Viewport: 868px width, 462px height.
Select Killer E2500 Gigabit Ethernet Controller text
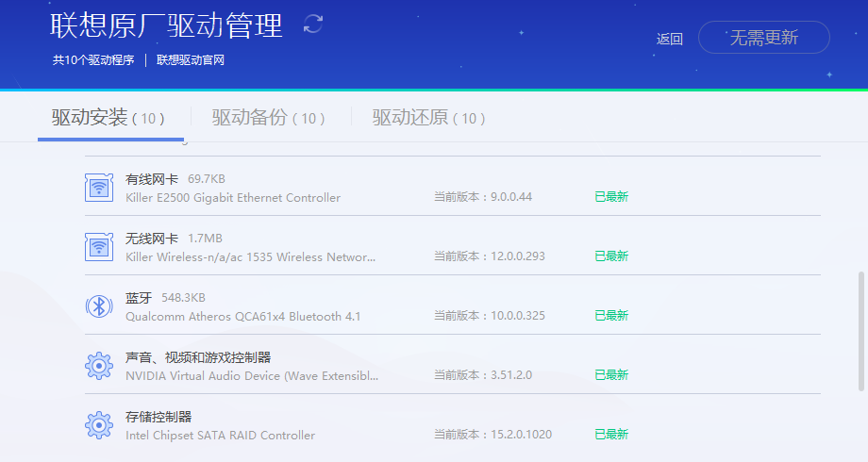point(233,197)
